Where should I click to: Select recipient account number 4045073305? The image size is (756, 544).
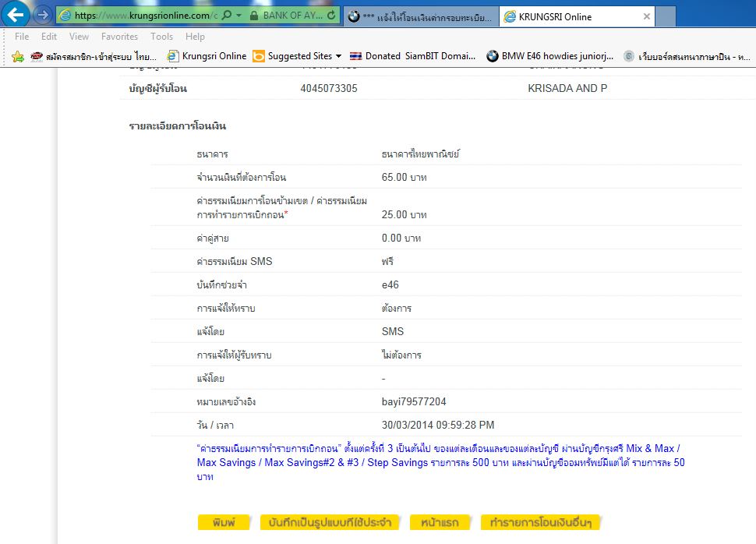pyautogui.click(x=329, y=88)
